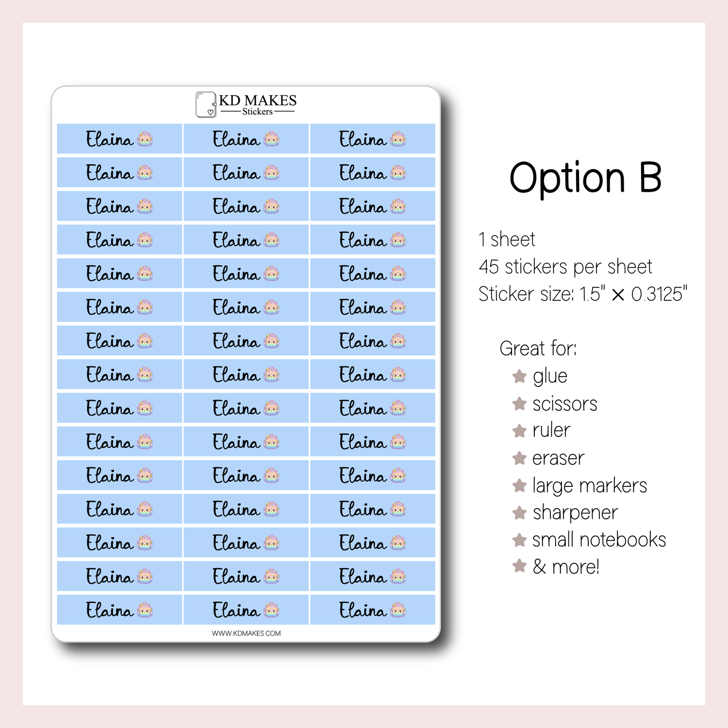This screenshot has height=728, width=728.
Task: Click the 'Great for:' label
Action: [538, 348]
